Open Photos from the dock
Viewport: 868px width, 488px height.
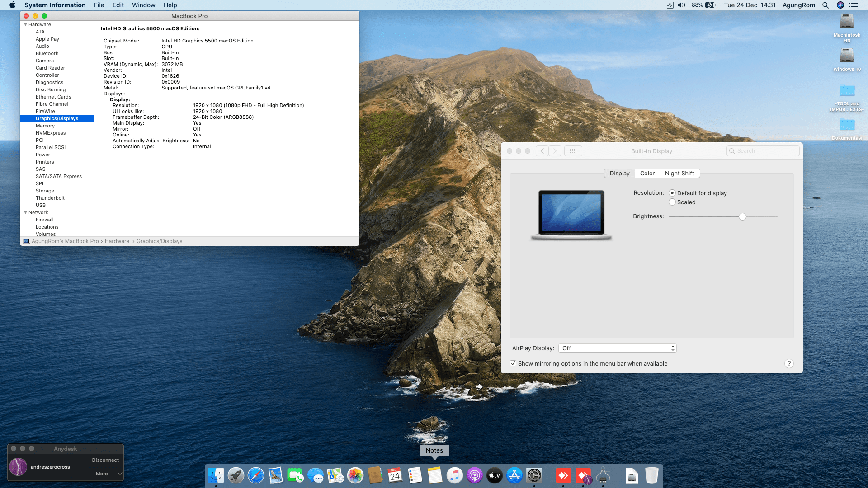(355, 475)
